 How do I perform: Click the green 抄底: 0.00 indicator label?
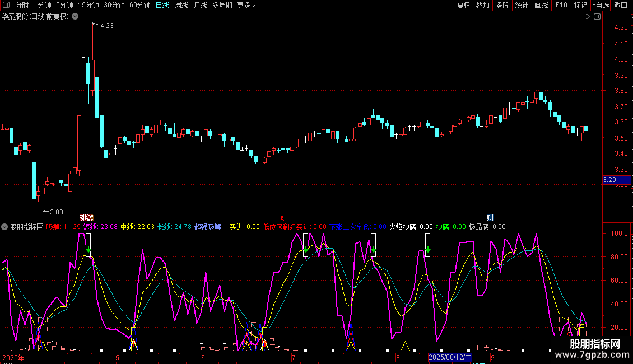tap(451, 227)
